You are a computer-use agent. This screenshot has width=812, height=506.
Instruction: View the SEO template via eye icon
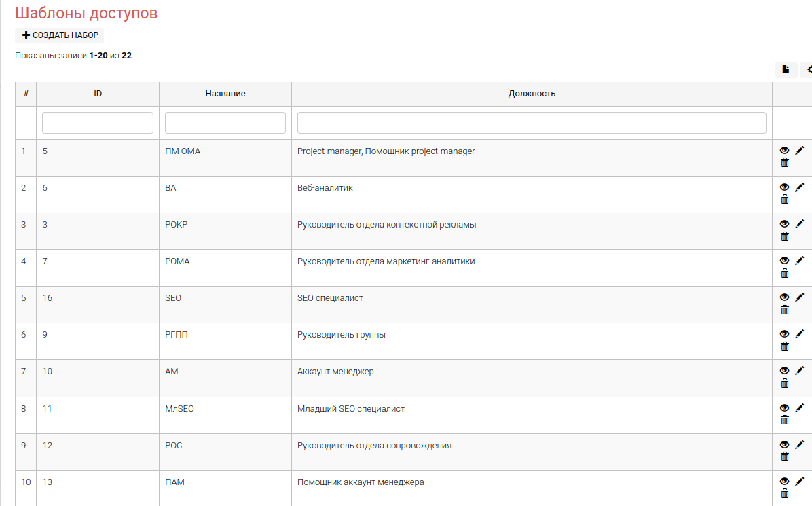point(785,297)
